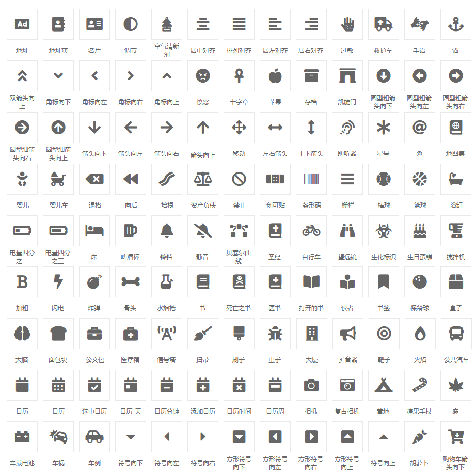Select the bicycle icon (自行车)

pyautogui.click(x=311, y=231)
